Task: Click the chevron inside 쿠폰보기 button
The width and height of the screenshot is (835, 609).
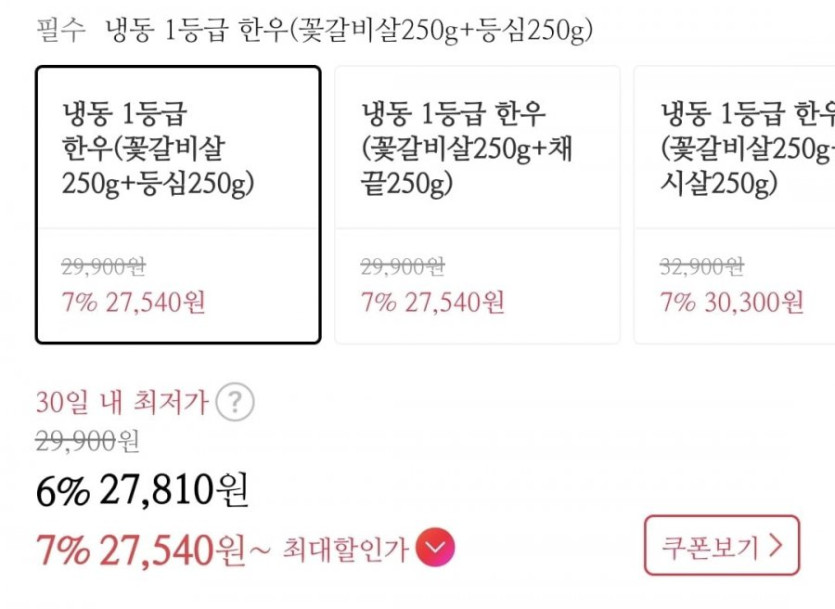Action: 776,546
